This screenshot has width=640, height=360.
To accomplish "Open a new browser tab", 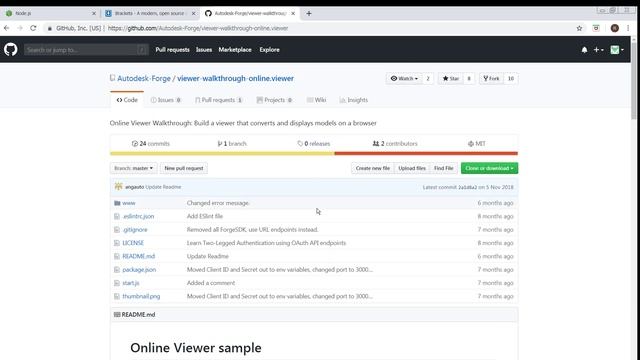I will point(309,13).
